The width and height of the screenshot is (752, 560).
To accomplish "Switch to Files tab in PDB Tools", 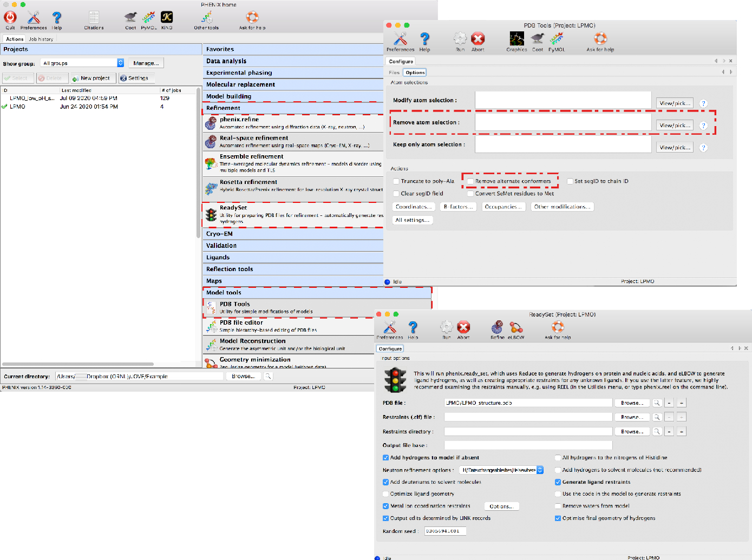I will point(394,73).
